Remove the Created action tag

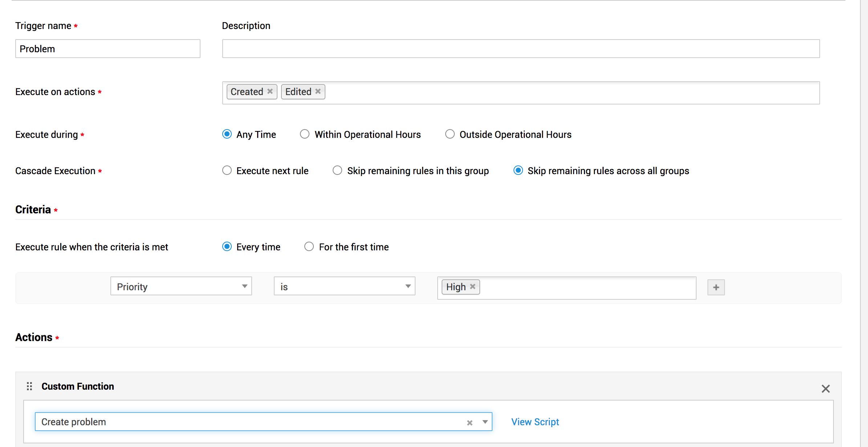click(270, 91)
